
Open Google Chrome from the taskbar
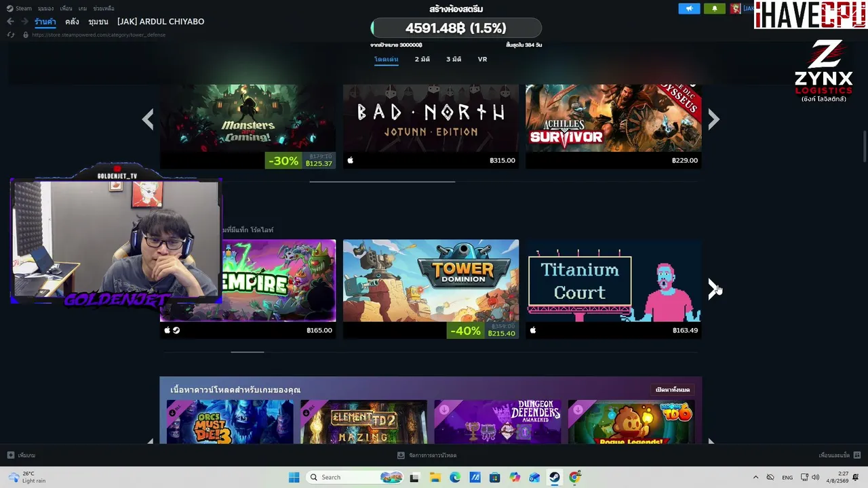(x=574, y=477)
